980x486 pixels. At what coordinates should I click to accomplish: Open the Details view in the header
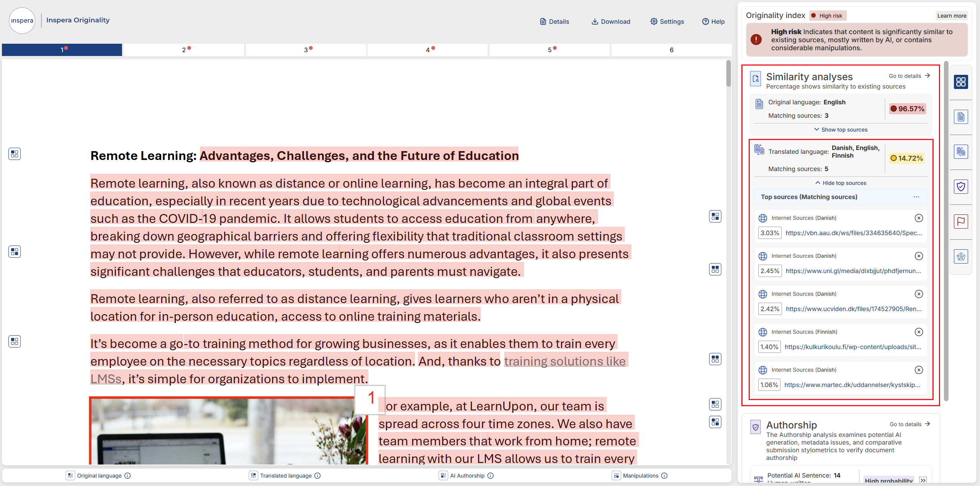(554, 21)
